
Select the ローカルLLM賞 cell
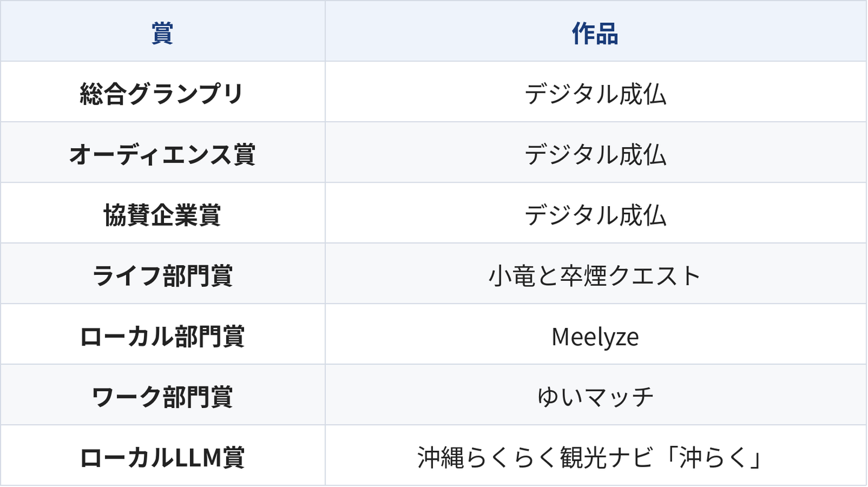163,456
